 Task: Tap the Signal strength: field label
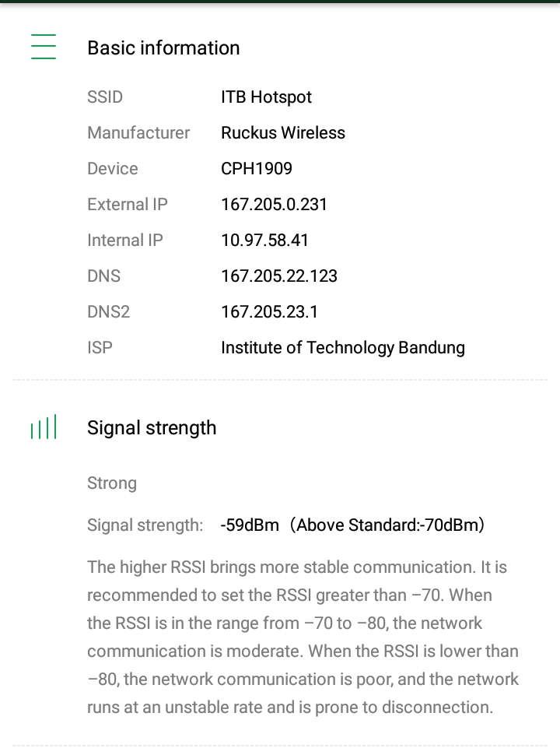click(x=145, y=525)
